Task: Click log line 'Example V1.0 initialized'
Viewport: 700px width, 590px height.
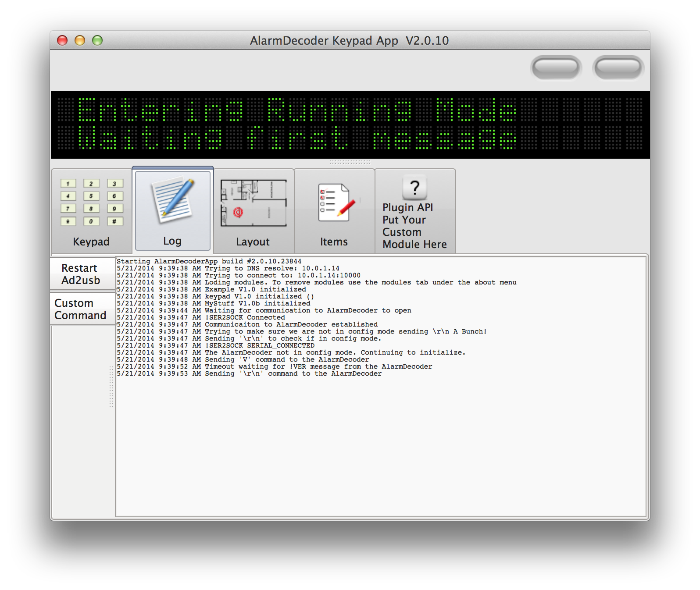Action: pyautogui.click(x=211, y=289)
